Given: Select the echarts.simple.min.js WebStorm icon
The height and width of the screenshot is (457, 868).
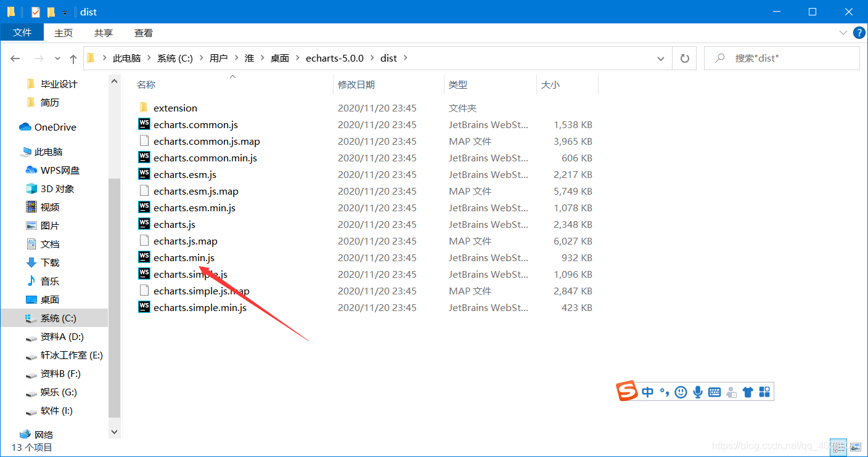Looking at the screenshot, I should click(144, 307).
